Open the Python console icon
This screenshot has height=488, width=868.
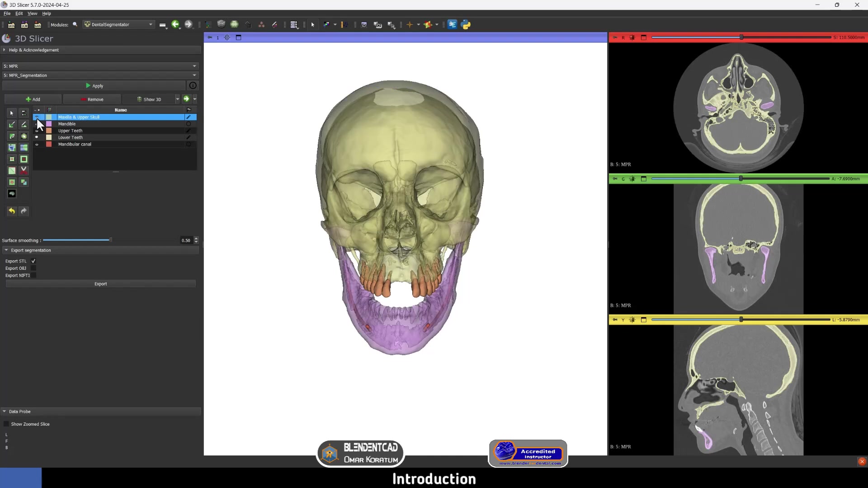tap(466, 24)
